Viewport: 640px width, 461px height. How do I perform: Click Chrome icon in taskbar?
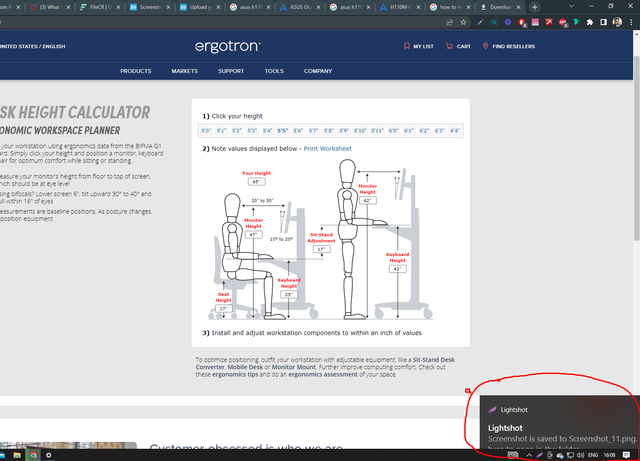33,455
